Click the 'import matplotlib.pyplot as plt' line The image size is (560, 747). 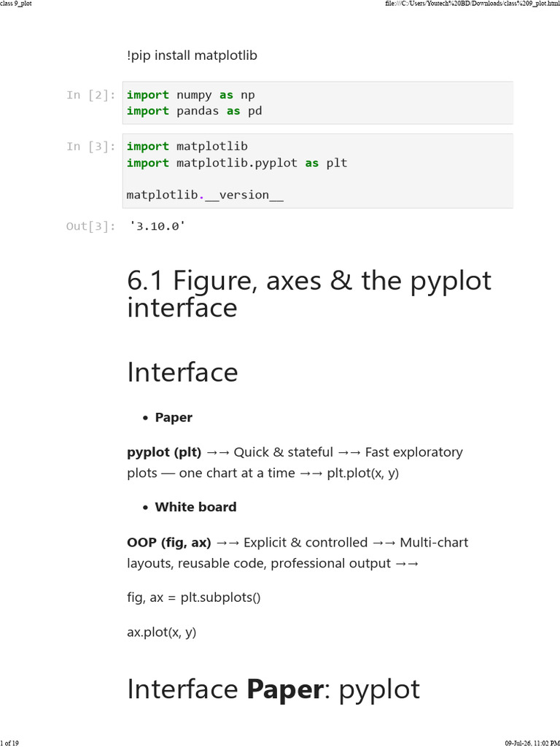237,163
